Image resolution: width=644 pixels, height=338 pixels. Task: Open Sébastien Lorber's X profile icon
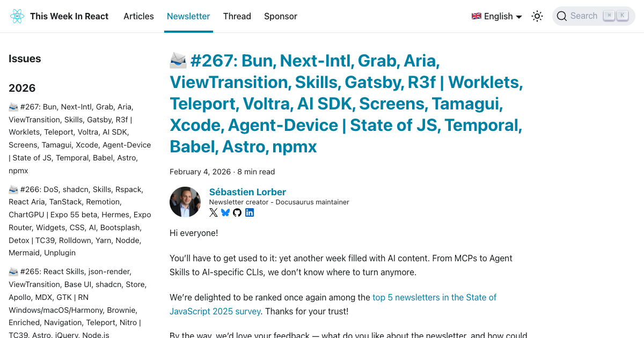point(213,212)
